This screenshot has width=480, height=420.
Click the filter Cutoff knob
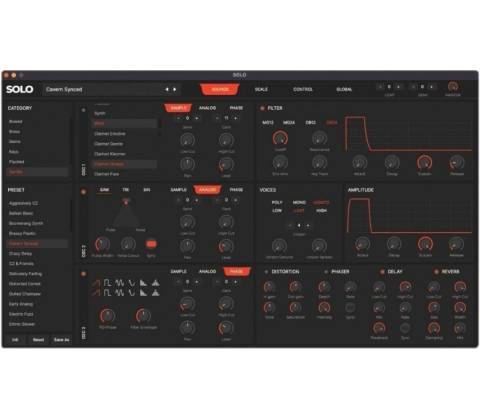280,138
